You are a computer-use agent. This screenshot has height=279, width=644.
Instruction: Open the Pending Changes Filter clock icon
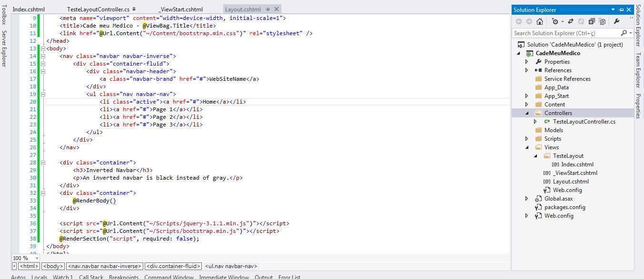pyautogui.click(x=555, y=21)
